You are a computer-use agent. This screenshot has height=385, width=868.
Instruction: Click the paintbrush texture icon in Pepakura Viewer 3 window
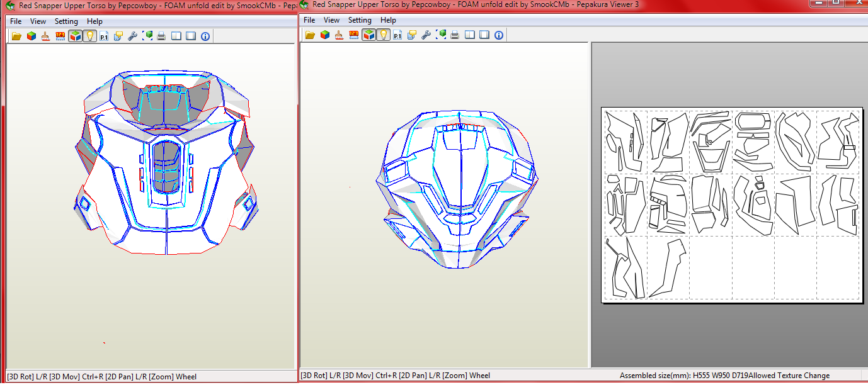pyautogui.click(x=339, y=35)
